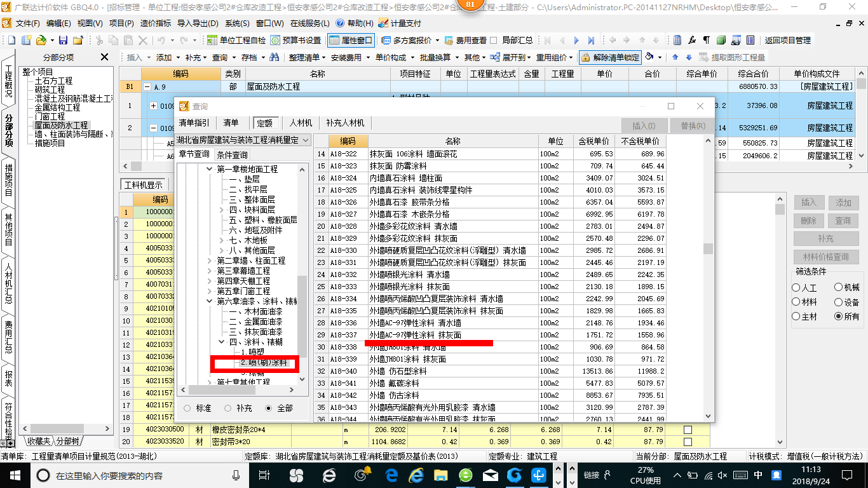Expand 第二章墙、柱面工程 tree node
The height and width of the screenshot is (488, 868).
[210, 261]
